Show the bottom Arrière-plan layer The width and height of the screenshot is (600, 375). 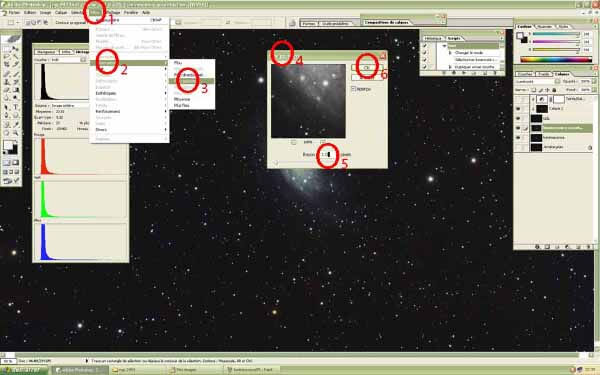tap(518, 147)
